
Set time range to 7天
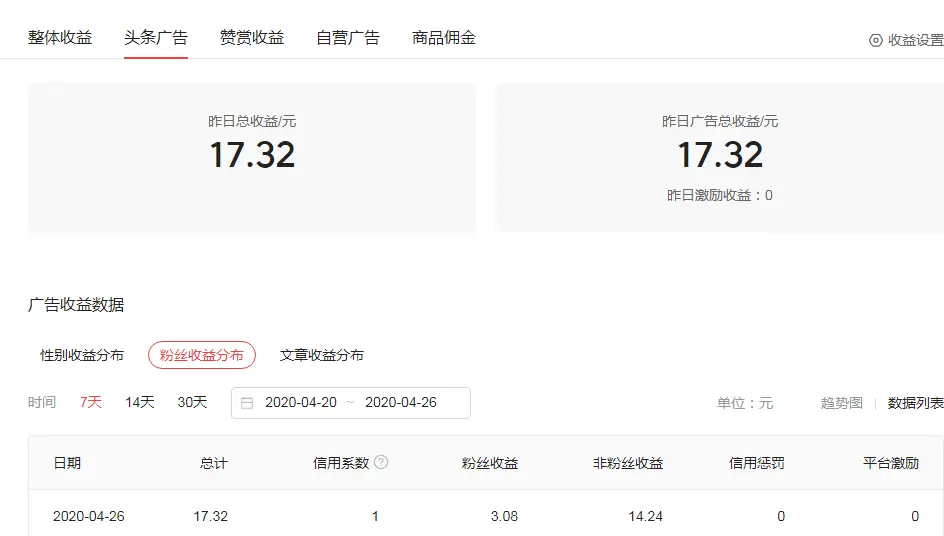pos(91,402)
